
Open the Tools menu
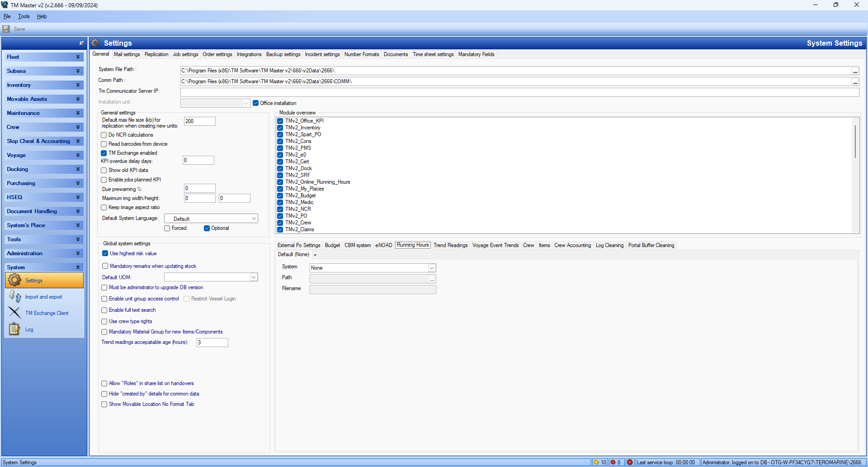tap(24, 16)
